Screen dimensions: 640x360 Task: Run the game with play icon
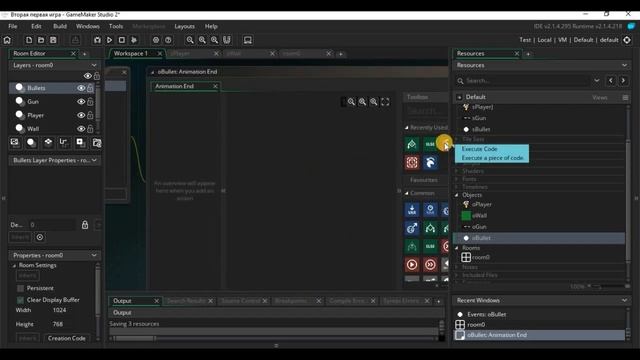109,40
